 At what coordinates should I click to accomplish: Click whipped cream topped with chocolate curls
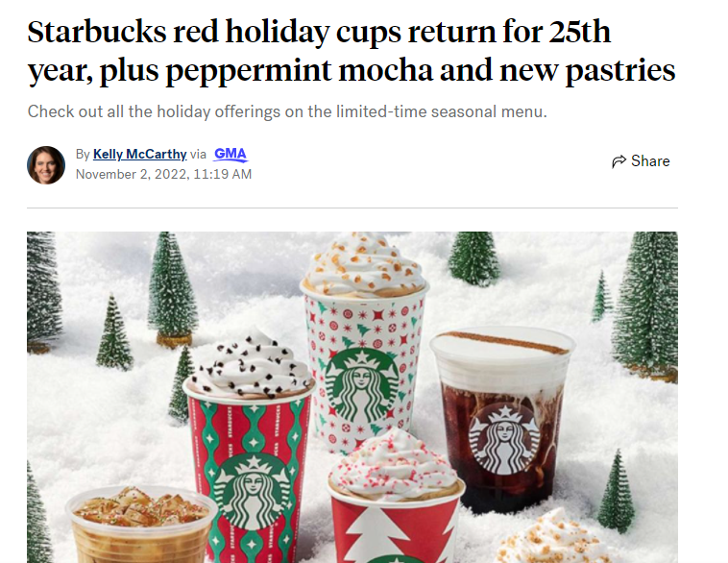[250, 367]
